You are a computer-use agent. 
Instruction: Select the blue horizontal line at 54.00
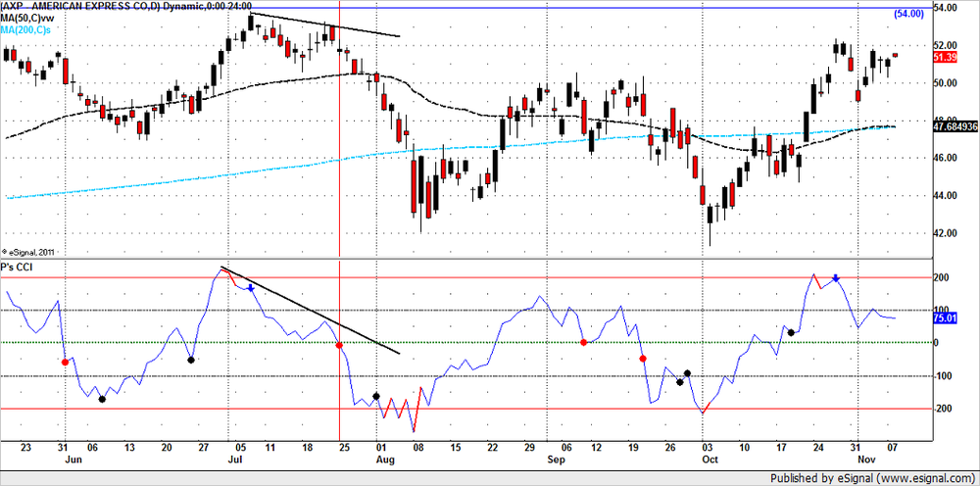465,8
